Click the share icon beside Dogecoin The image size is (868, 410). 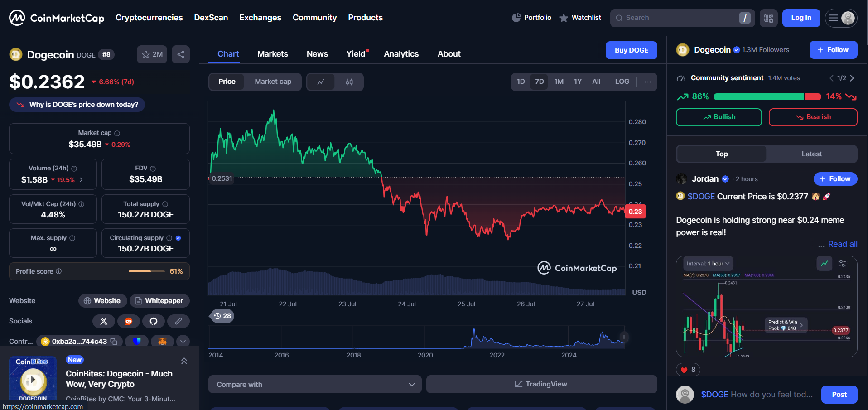tap(181, 54)
